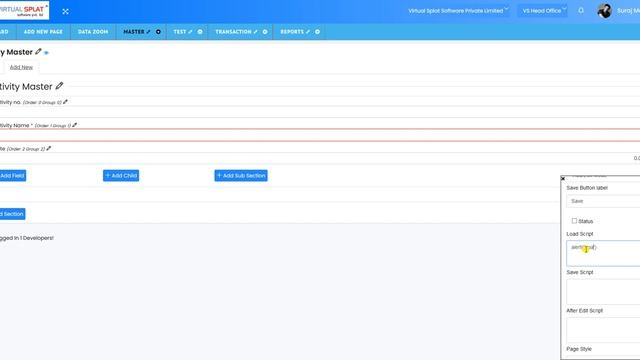The height and width of the screenshot is (360, 640).
Task: Edit the page title with its pencil icon
Action: pos(38,51)
